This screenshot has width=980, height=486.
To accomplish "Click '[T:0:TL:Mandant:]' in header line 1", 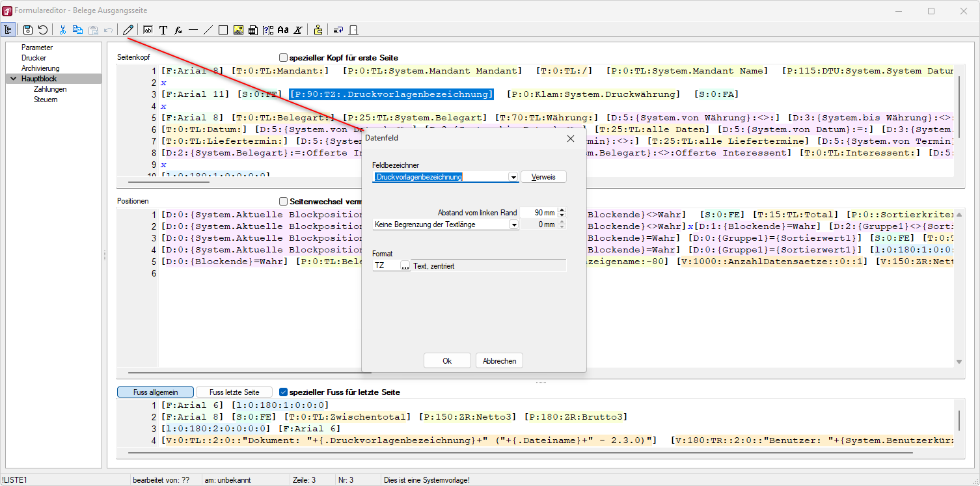I will click(280, 71).
